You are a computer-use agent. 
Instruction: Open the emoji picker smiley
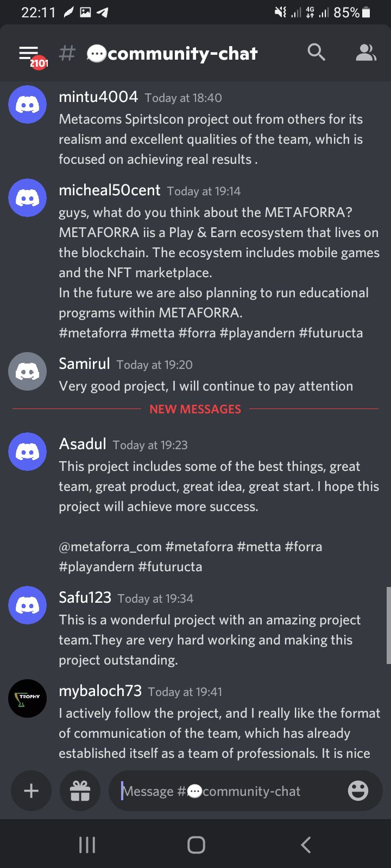pyautogui.click(x=358, y=790)
